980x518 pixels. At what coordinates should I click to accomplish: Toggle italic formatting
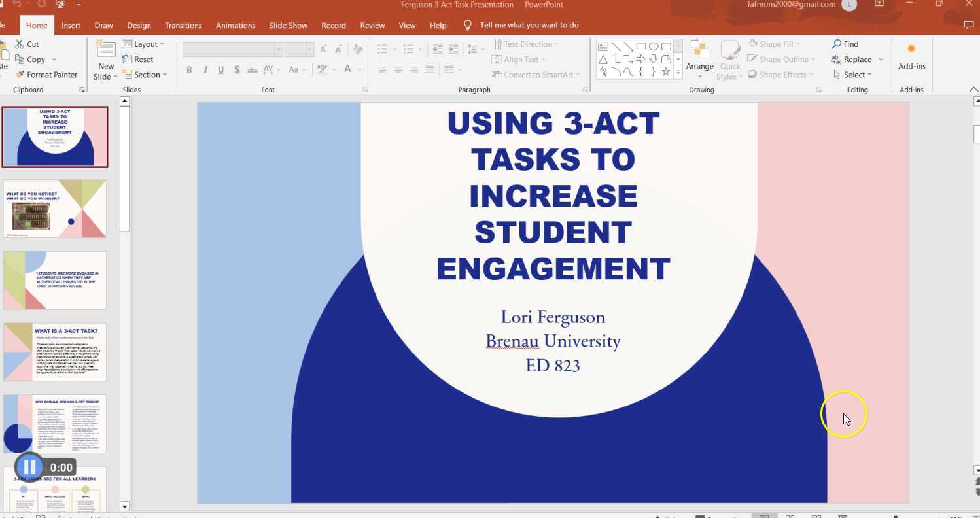click(x=205, y=69)
